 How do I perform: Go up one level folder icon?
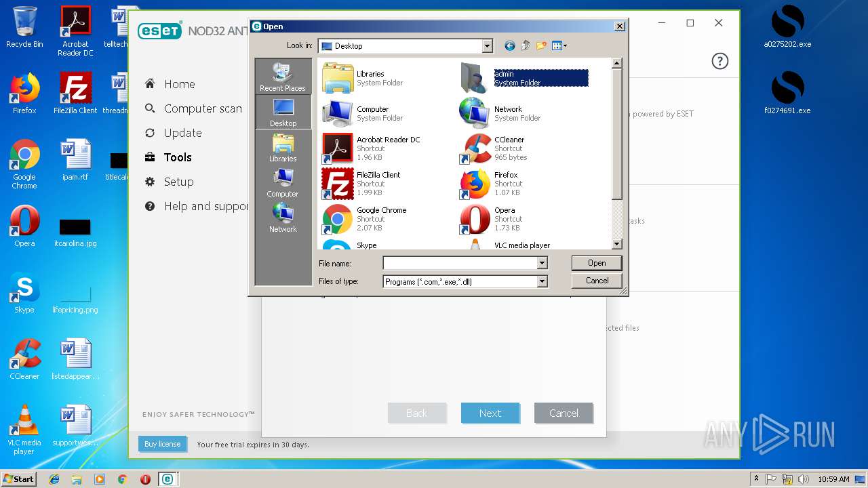click(526, 46)
